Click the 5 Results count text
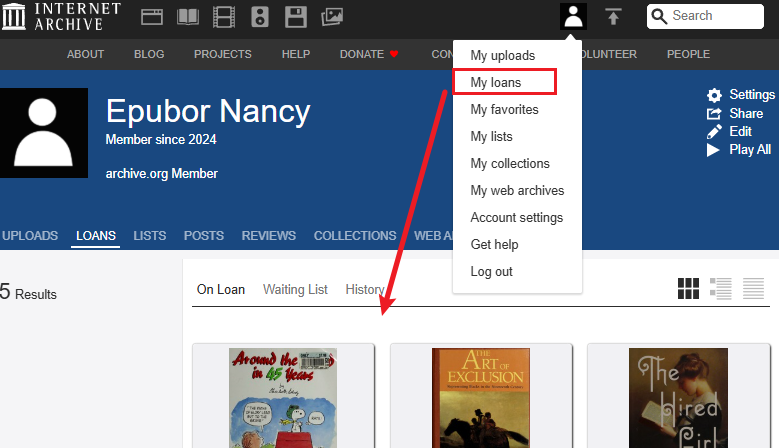The image size is (779, 448). 28,292
